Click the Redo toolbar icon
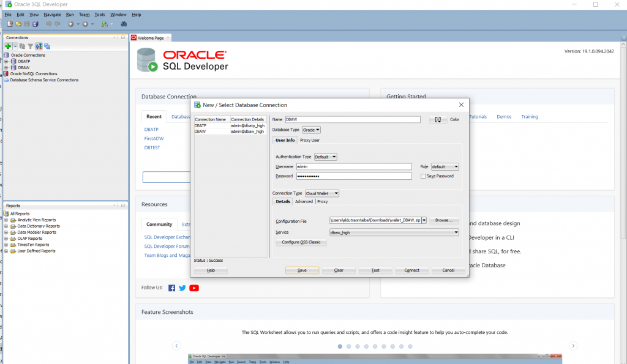Viewport: 627px width, 364px height. click(57, 24)
